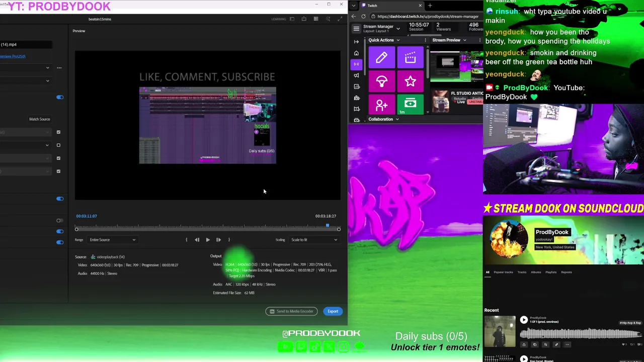Open a new browser tab

430,6
